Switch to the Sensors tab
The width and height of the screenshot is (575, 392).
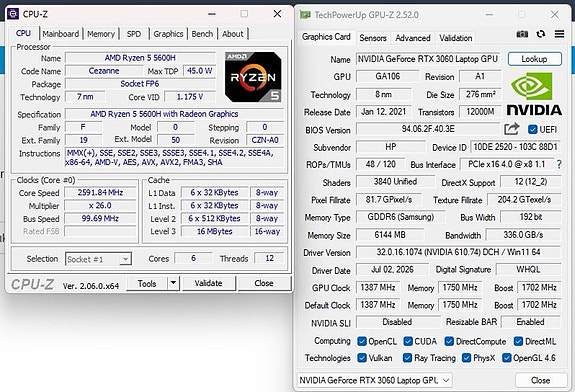[x=373, y=38]
